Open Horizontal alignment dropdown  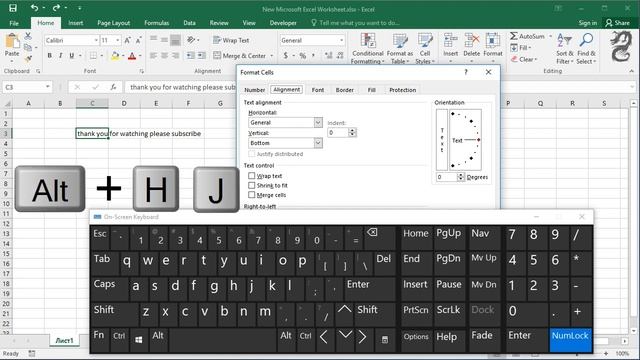coord(318,122)
